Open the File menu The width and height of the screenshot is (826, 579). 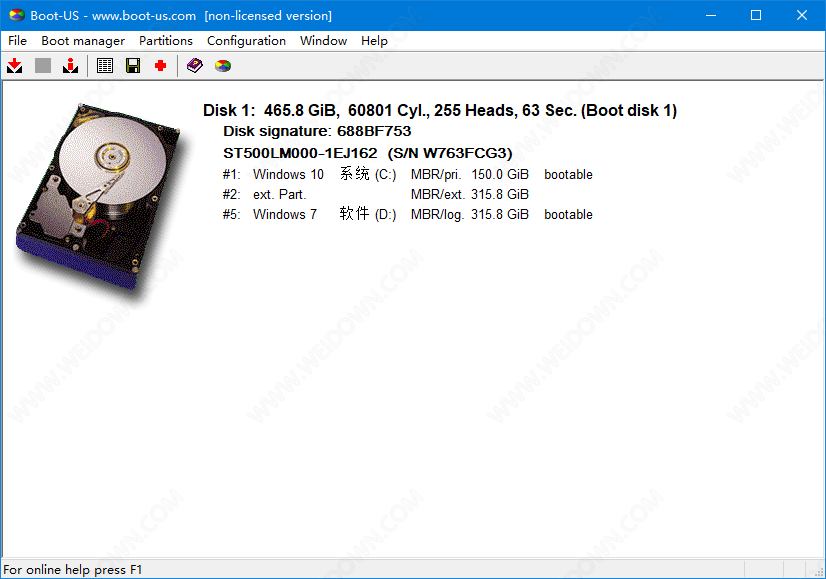coord(17,41)
